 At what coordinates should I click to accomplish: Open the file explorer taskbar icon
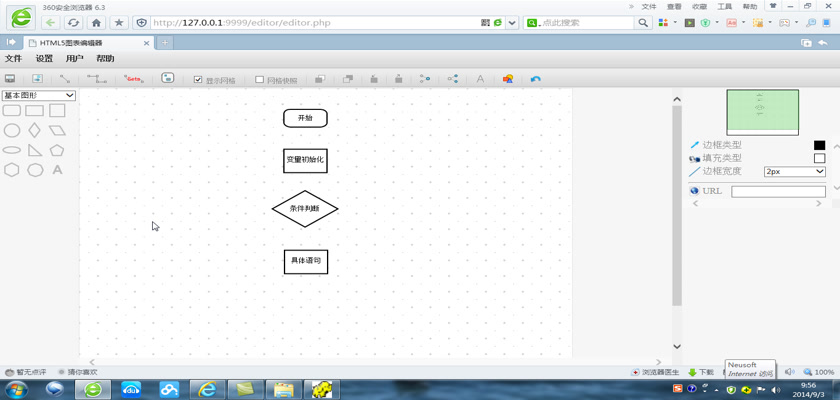coord(284,389)
